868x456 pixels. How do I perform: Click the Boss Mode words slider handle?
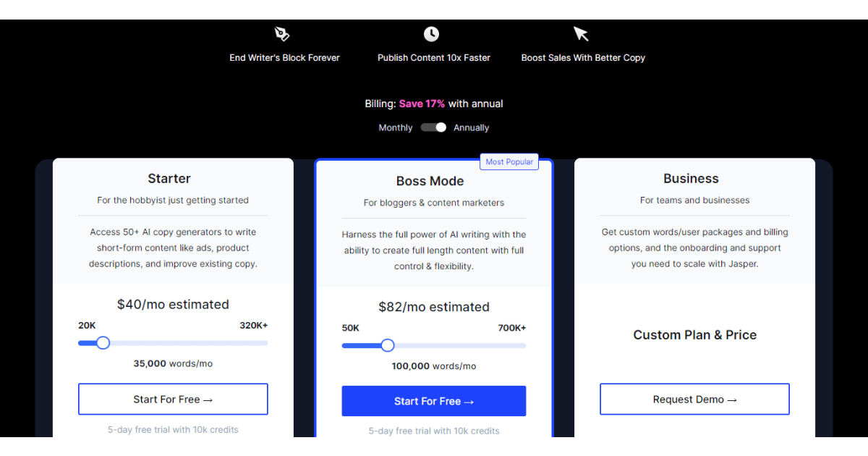388,345
